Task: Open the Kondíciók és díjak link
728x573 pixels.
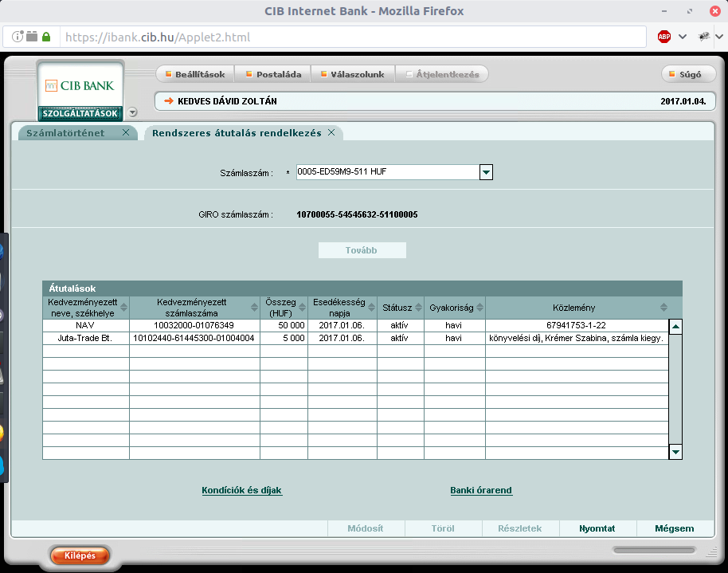Action: pos(241,490)
